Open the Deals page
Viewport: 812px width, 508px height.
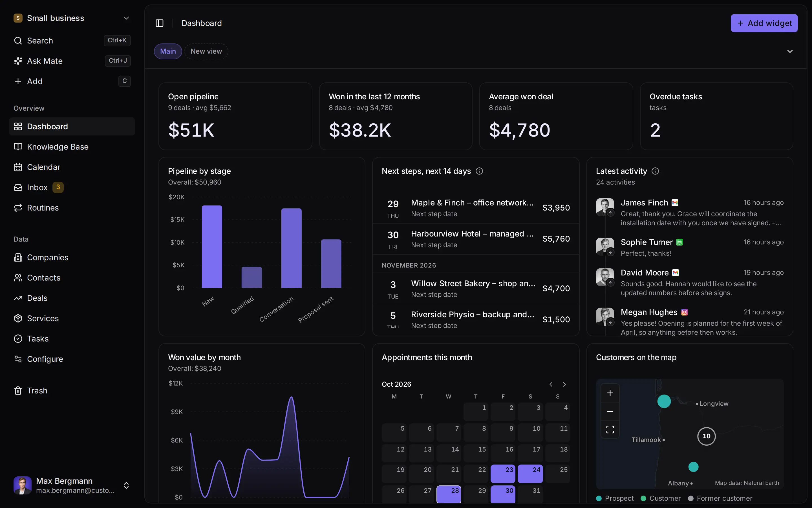[x=72, y=298]
